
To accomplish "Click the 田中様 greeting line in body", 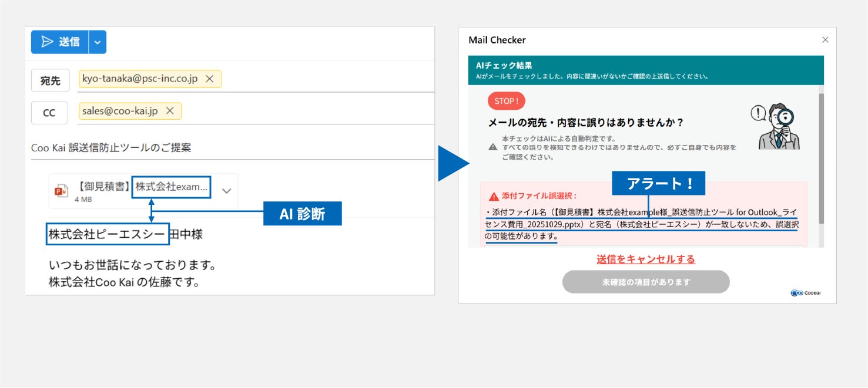I will (126, 234).
